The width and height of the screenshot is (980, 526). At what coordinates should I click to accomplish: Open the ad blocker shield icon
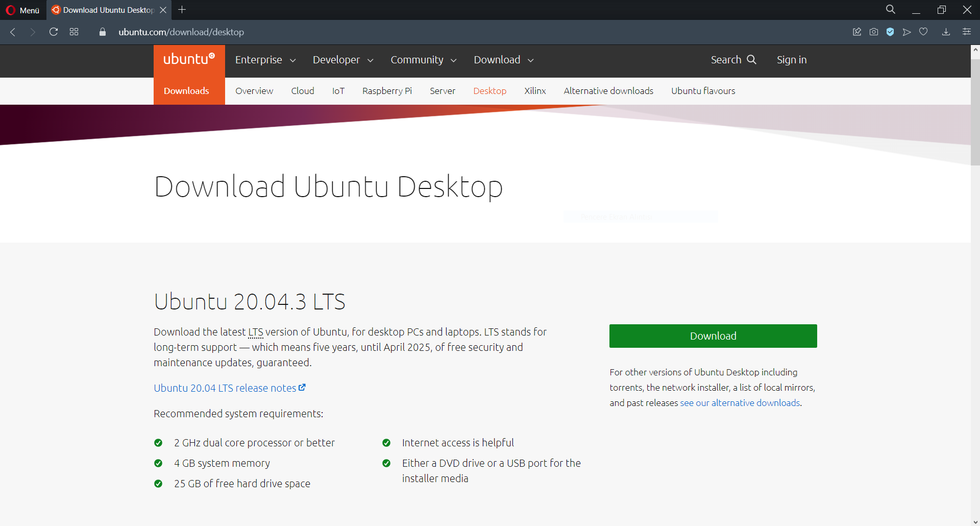pyautogui.click(x=890, y=32)
